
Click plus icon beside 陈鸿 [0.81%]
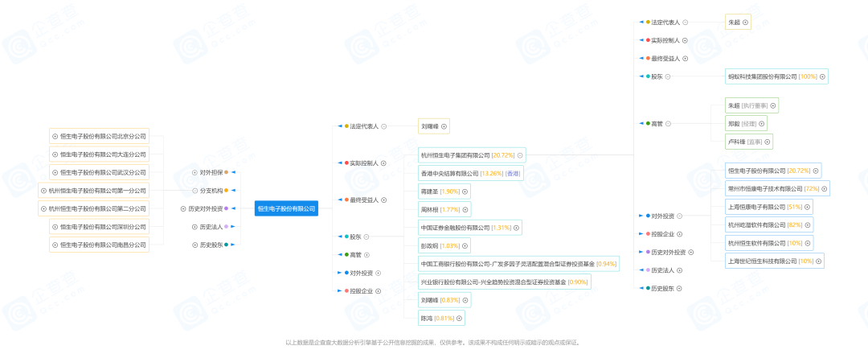459,318
